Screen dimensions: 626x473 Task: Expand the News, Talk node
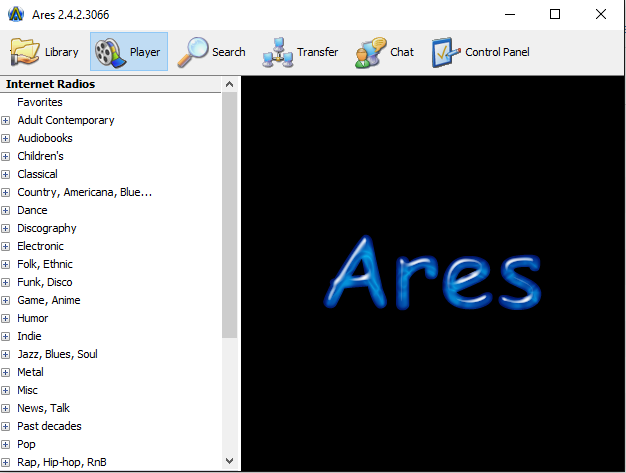click(6, 408)
